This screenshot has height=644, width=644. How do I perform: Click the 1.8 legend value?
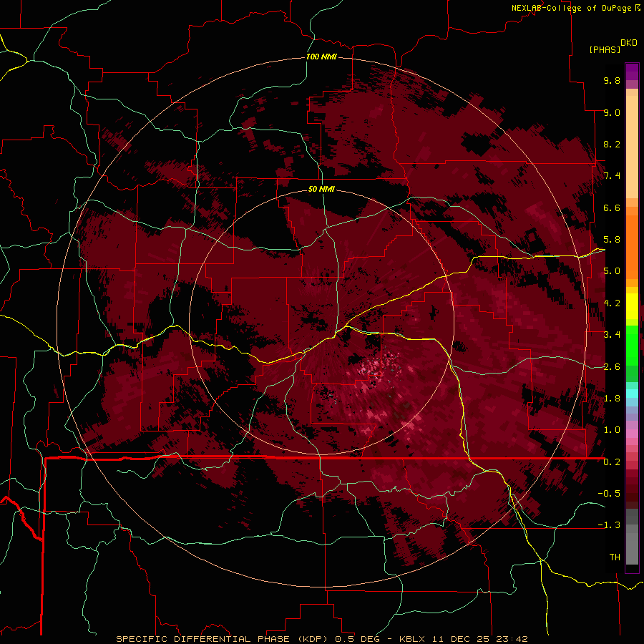point(612,399)
